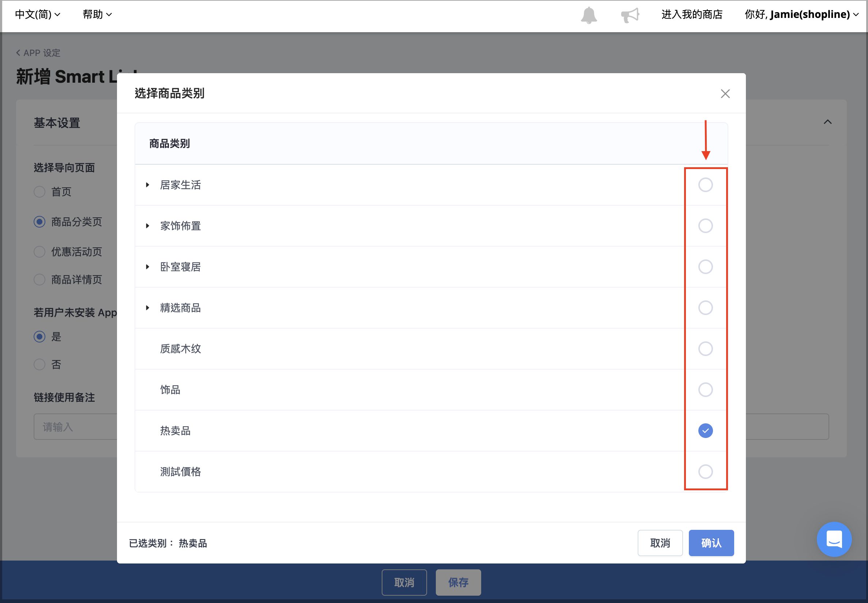Click the 链接使用备注 input field
The height and width of the screenshot is (603, 868).
click(431, 427)
